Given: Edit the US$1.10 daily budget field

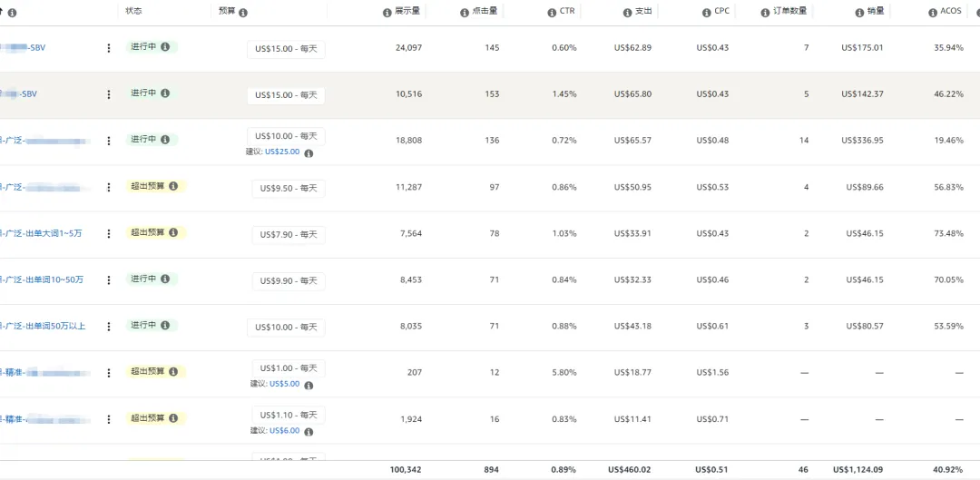Looking at the screenshot, I should (x=288, y=415).
